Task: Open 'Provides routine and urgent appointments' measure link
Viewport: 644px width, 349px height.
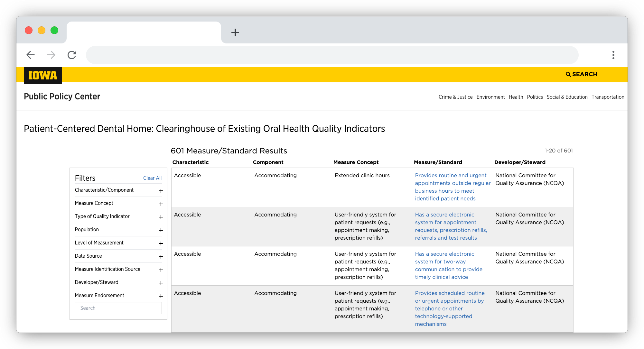Action: tap(453, 187)
